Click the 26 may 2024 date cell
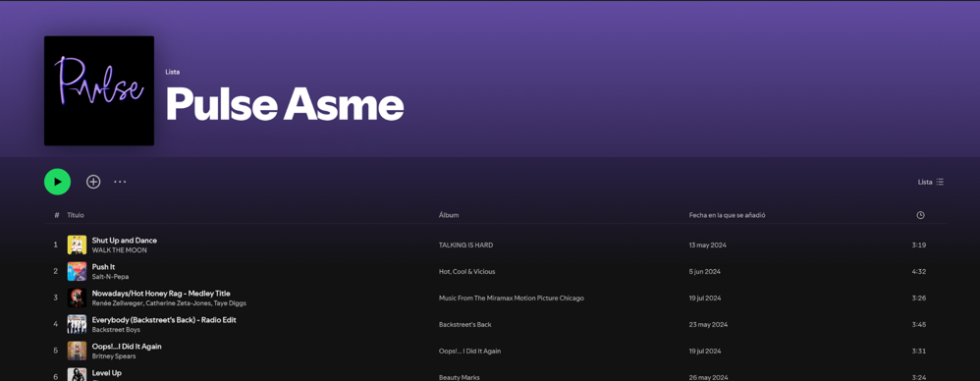Image resolution: width=980 pixels, height=381 pixels. pos(708,378)
